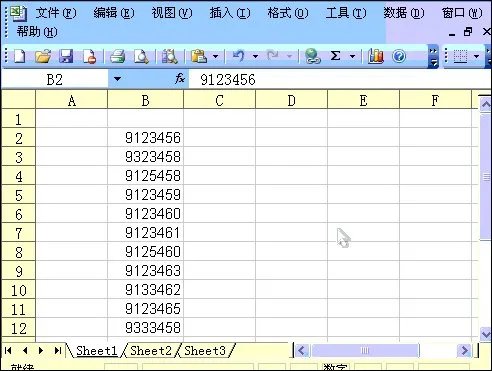
Task: Print using the printer icon
Action: tap(117, 56)
